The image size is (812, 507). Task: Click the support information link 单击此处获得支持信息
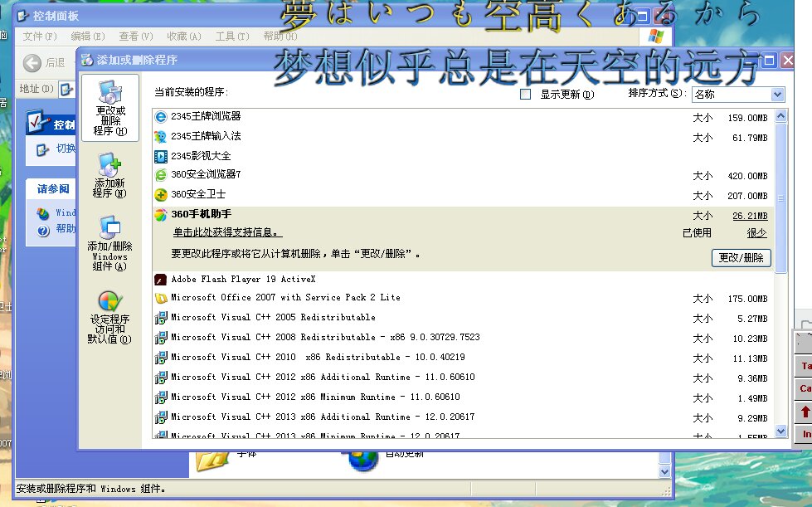click(x=228, y=232)
